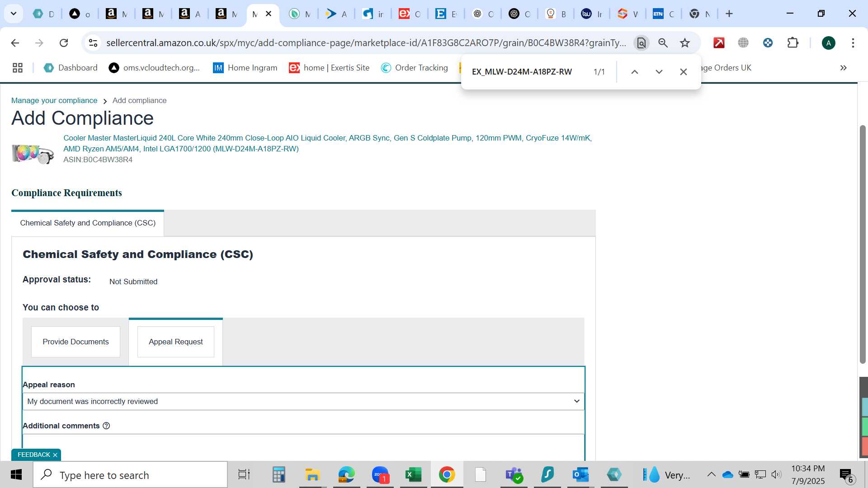Open the volume speaker tray icon
Image resolution: width=868 pixels, height=488 pixels.
[x=777, y=474]
